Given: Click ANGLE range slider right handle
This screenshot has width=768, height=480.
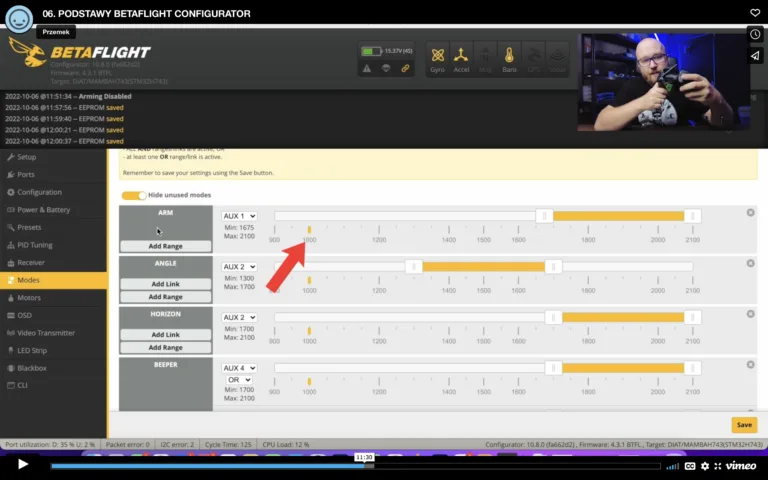Looking at the screenshot, I should pyautogui.click(x=553, y=267).
